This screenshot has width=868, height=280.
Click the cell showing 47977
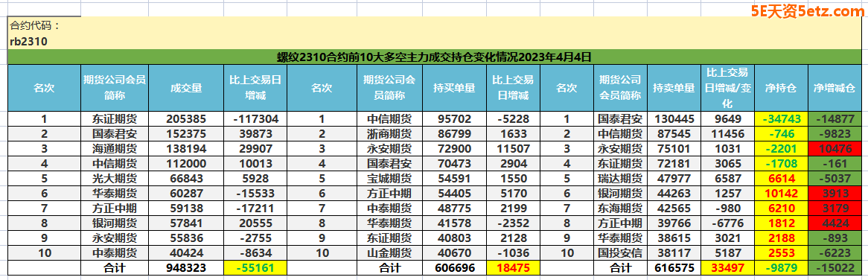click(673, 179)
